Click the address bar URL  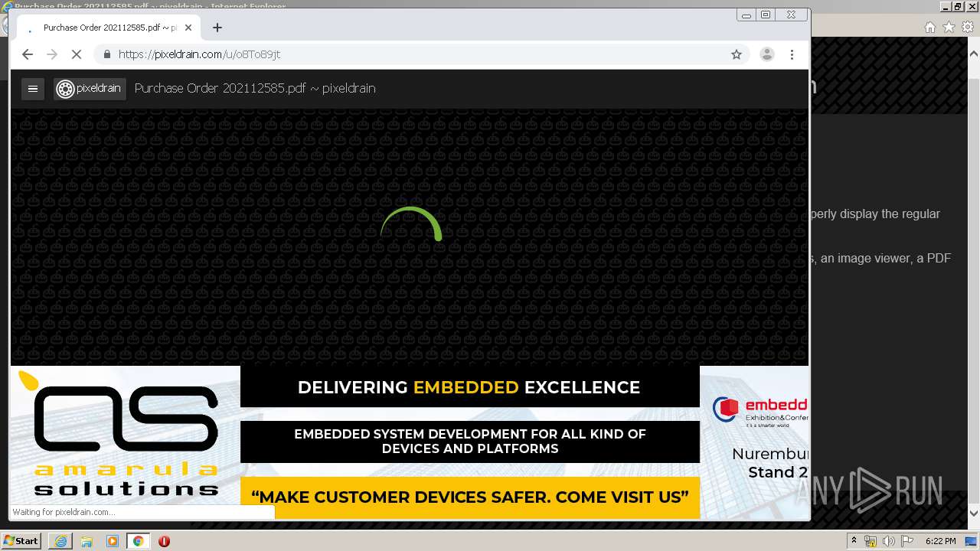tap(200, 54)
